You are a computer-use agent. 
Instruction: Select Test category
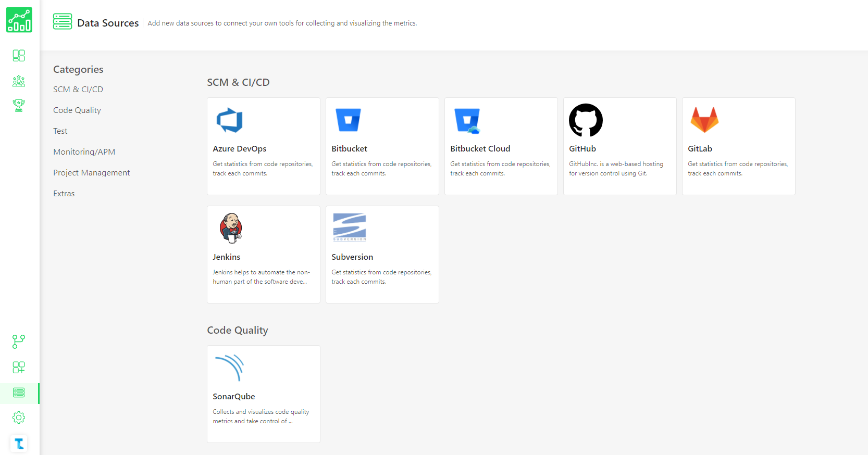point(60,131)
